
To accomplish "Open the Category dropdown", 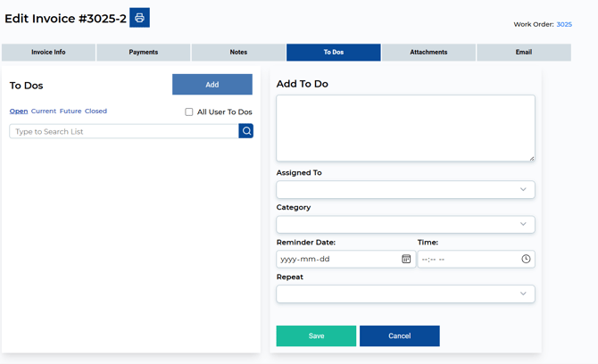I will [x=405, y=224].
